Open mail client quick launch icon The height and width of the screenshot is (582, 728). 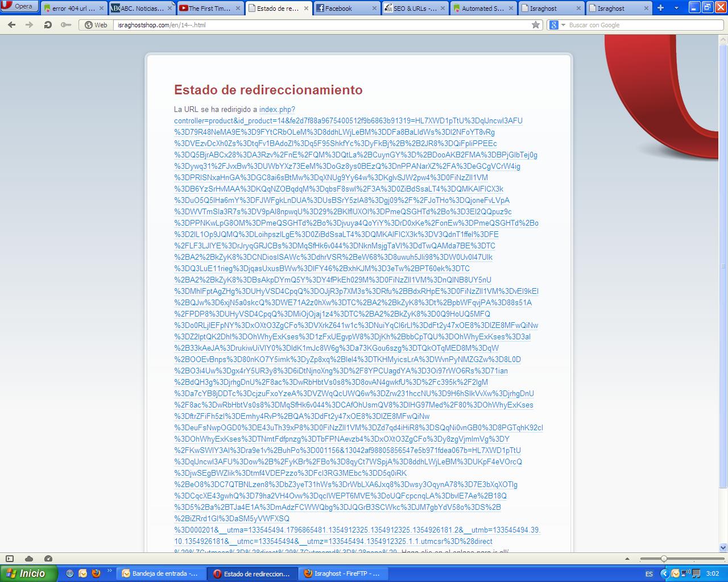(x=83, y=573)
